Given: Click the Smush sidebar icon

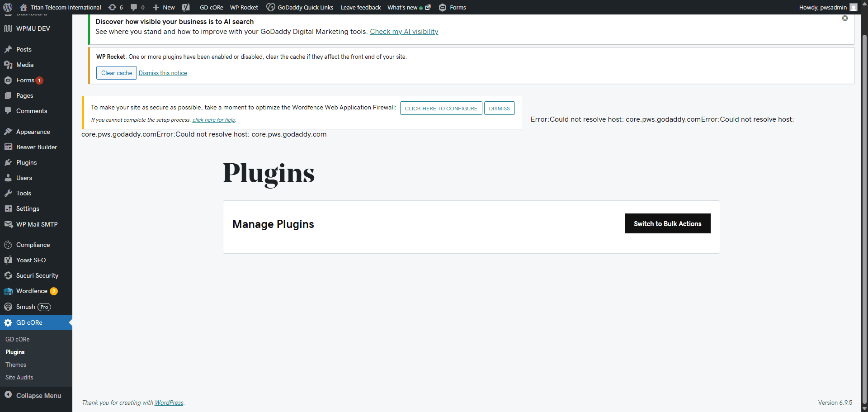Looking at the screenshot, I should 8,307.
